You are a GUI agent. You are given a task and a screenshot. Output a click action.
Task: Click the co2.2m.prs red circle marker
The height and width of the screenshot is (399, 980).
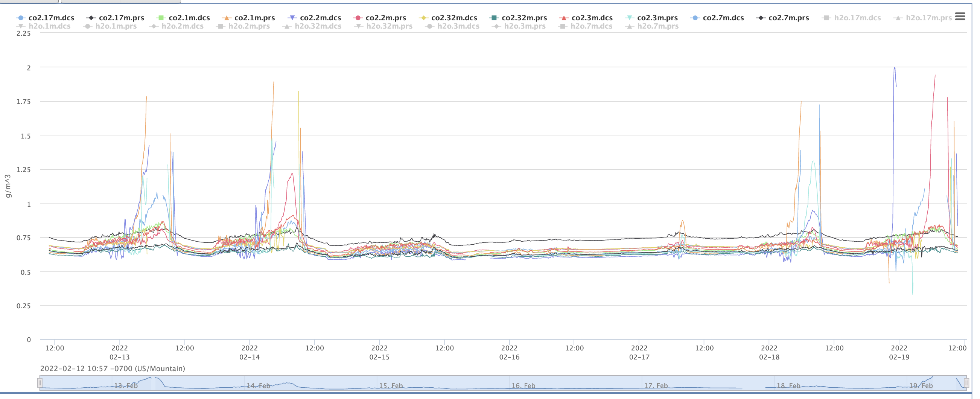point(358,18)
